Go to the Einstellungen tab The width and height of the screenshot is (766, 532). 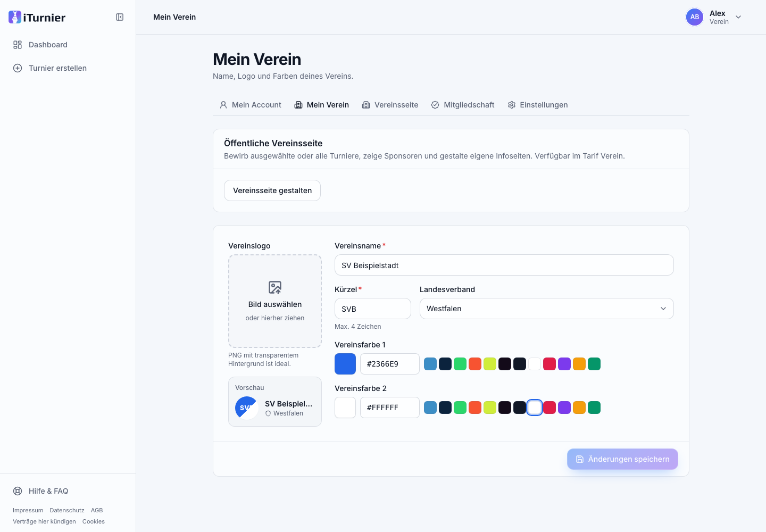(x=538, y=105)
